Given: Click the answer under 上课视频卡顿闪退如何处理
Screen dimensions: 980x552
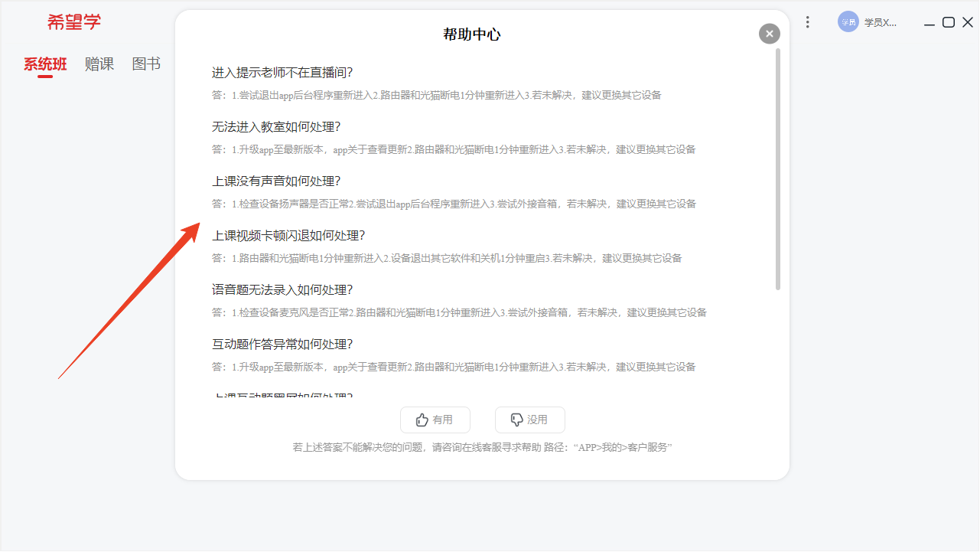Looking at the screenshot, I should click(x=447, y=259).
